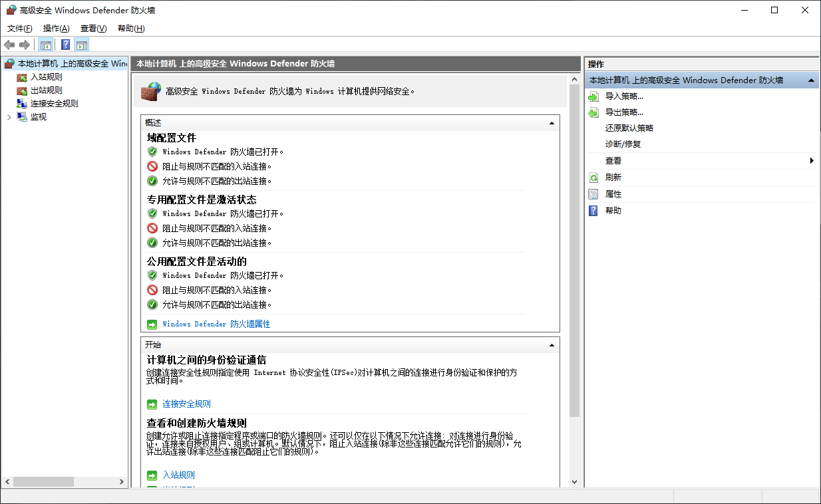Select 出站规则 in the left tree
This screenshot has width=821, height=504.
click(x=46, y=90)
